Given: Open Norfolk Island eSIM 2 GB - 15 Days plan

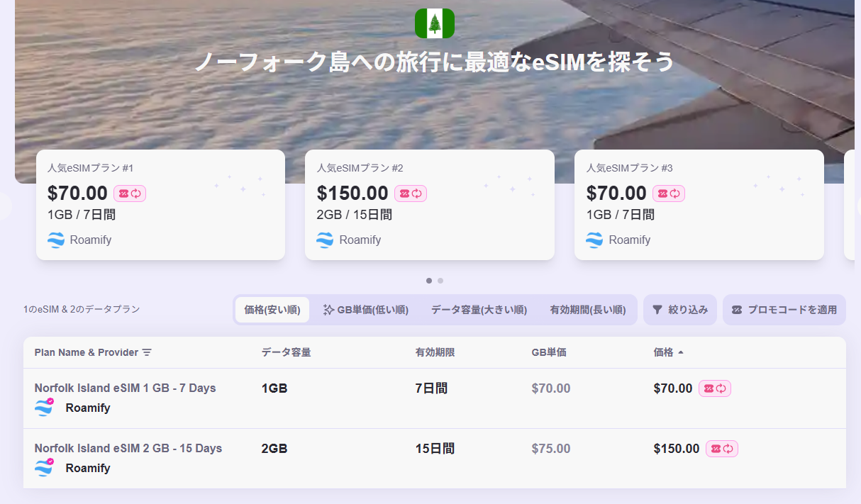Looking at the screenshot, I should [x=128, y=448].
